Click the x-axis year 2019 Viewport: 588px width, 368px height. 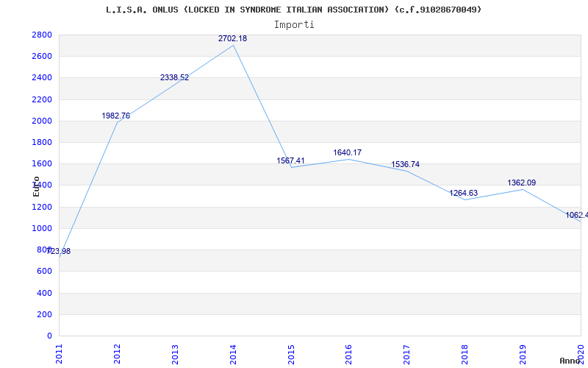click(523, 354)
